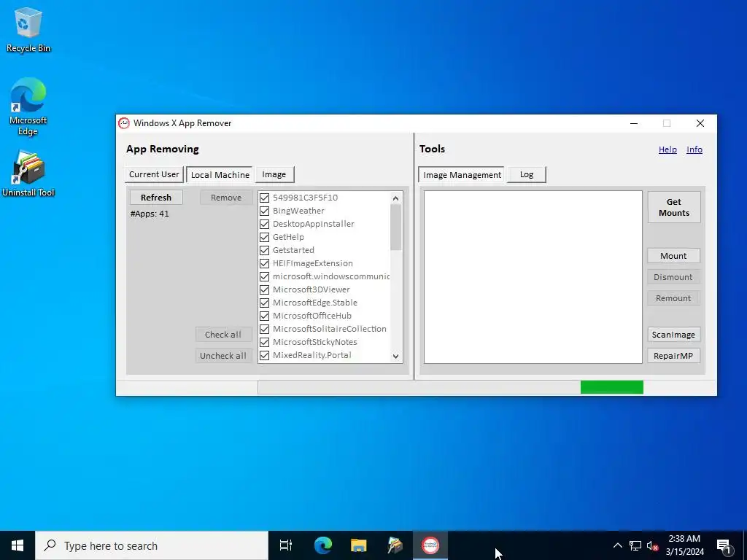The image size is (747, 560).
Task: Click the Windows Start button
Action: click(x=18, y=545)
